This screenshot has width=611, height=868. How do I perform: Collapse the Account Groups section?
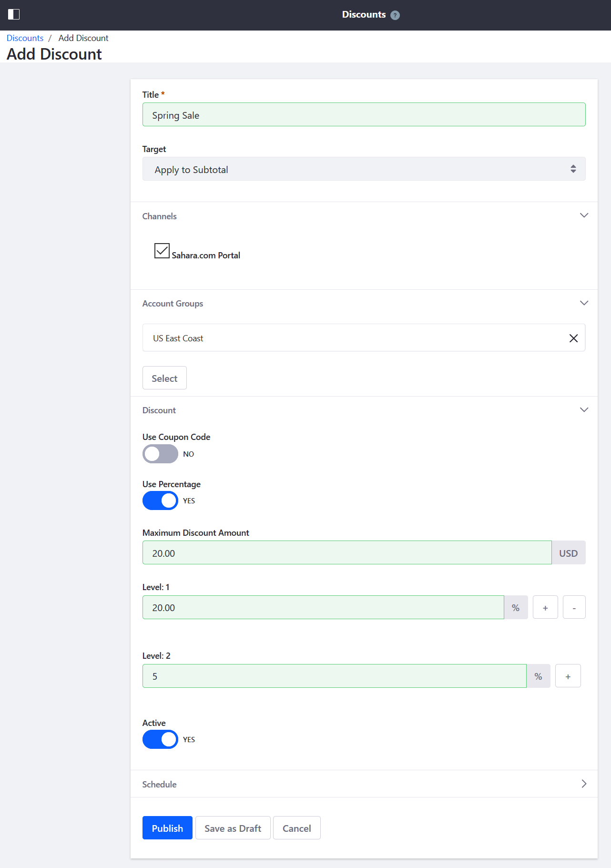pyautogui.click(x=584, y=303)
